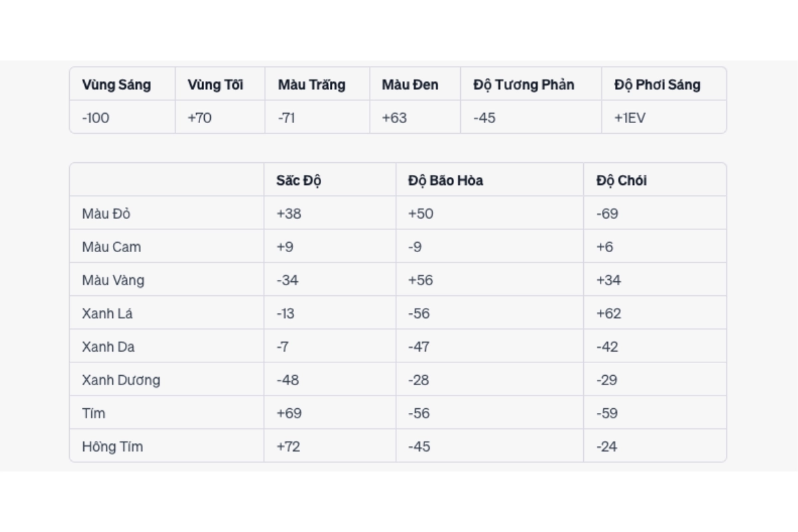This screenshot has height=532, width=798.
Task: Click the Hồng Tím row label
Action: click(112, 447)
